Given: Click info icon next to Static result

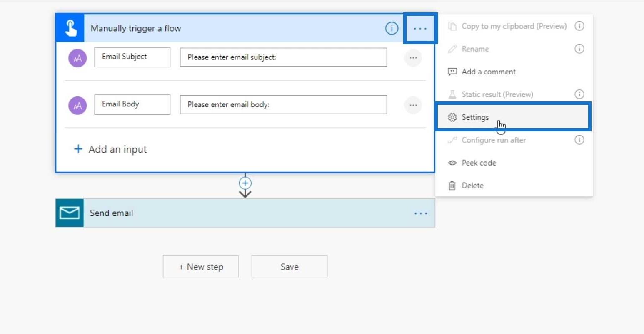Looking at the screenshot, I should pyautogui.click(x=579, y=94).
